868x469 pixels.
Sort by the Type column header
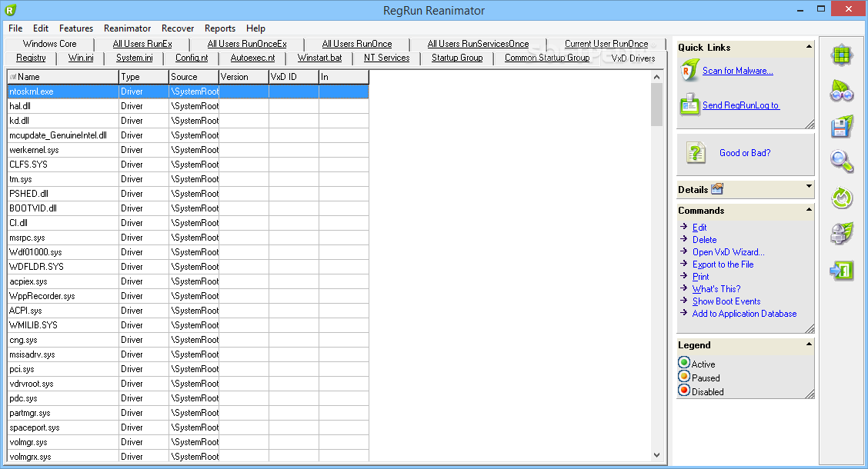point(144,77)
